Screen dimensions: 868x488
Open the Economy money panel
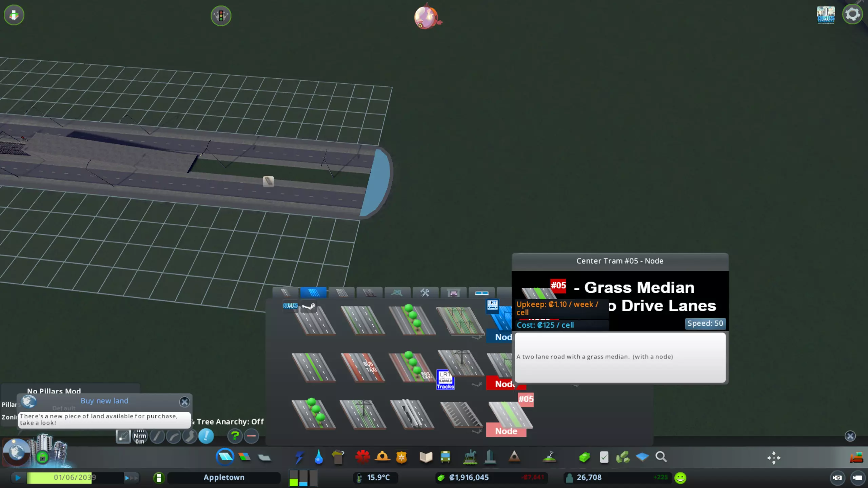coord(584,457)
